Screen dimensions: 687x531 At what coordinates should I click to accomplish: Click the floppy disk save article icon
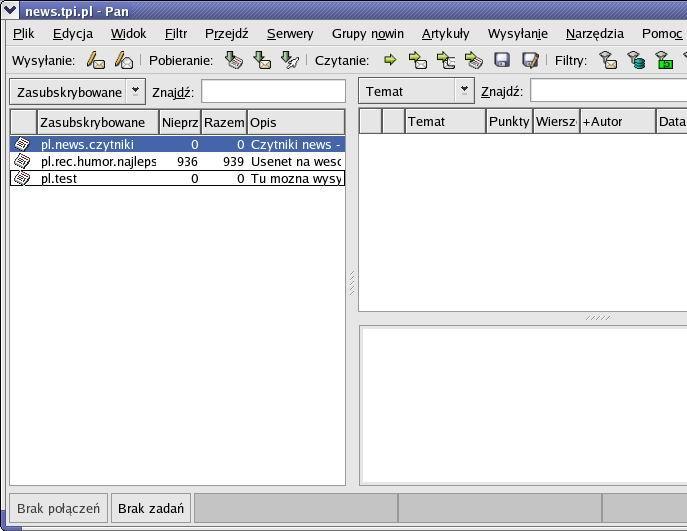(x=502, y=61)
